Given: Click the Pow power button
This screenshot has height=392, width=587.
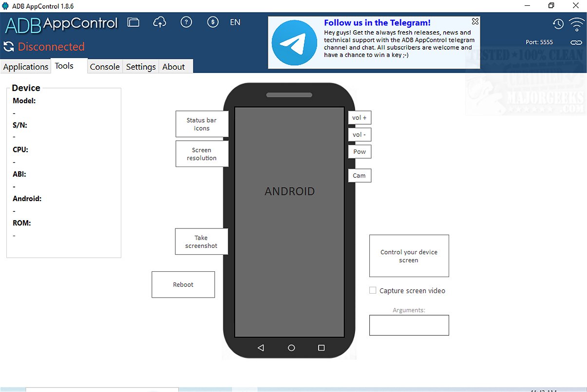Looking at the screenshot, I should click(x=360, y=151).
